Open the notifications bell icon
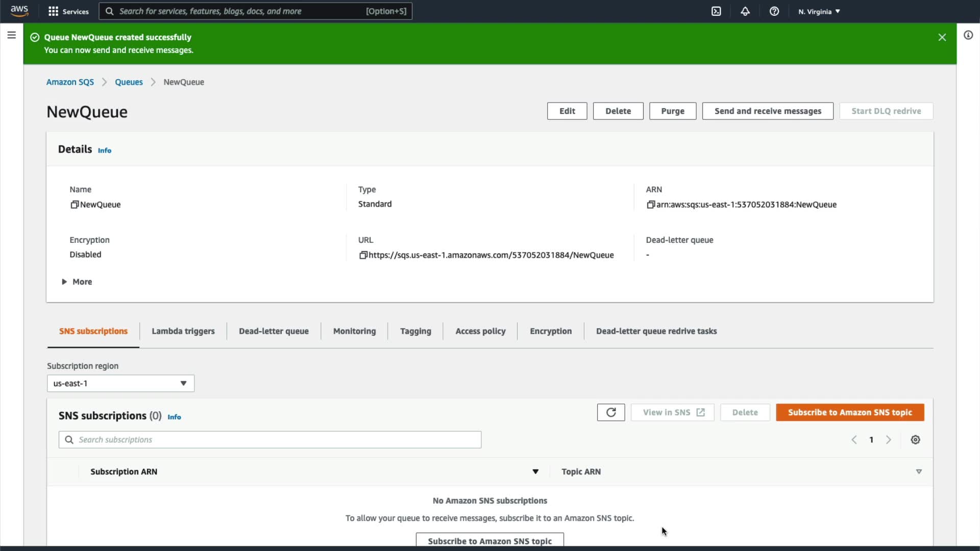This screenshot has width=980, height=551. pos(745,11)
